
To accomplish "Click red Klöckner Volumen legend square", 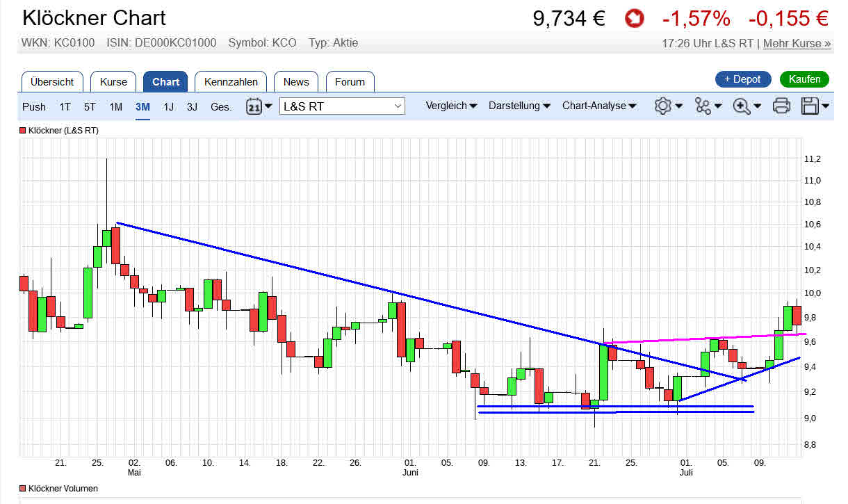I will click(22, 489).
